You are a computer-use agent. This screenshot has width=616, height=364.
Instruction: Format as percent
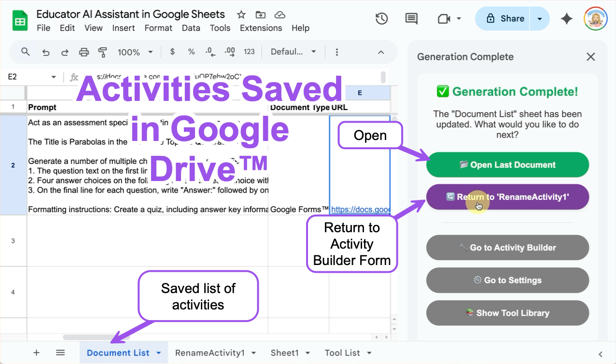(x=191, y=52)
